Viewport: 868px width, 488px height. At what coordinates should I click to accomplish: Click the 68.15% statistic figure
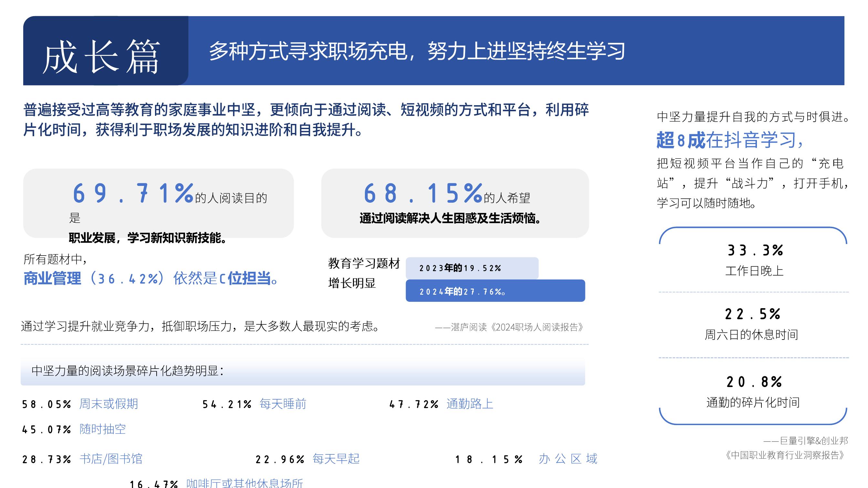click(423, 193)
